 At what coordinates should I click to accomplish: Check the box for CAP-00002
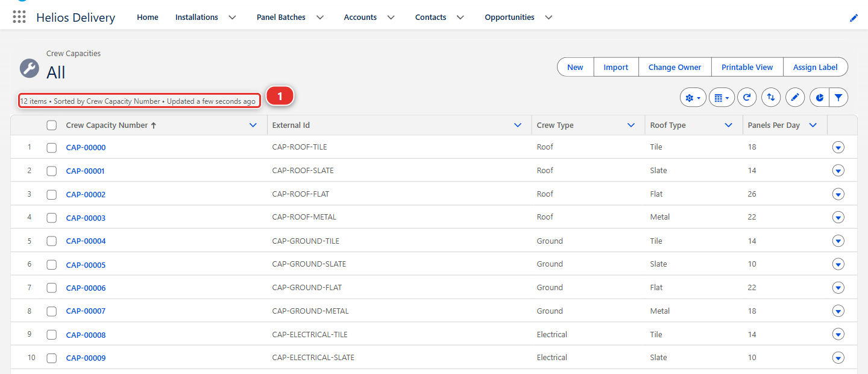(x=52, y=194)
